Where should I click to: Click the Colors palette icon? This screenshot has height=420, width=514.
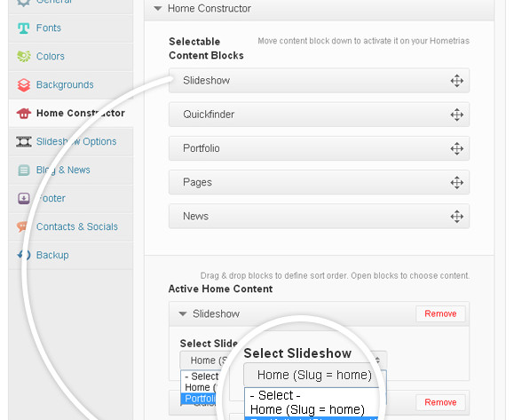[x=24, y=57]
